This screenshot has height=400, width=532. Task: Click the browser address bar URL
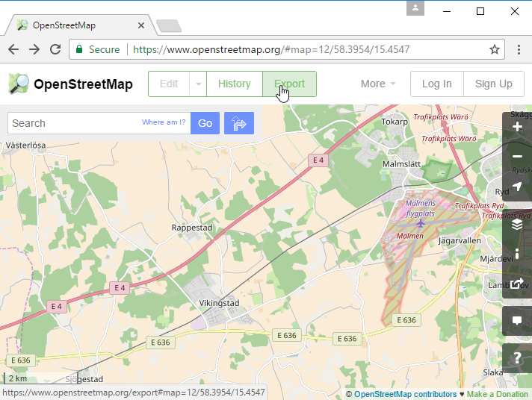(x=271, y=49)
